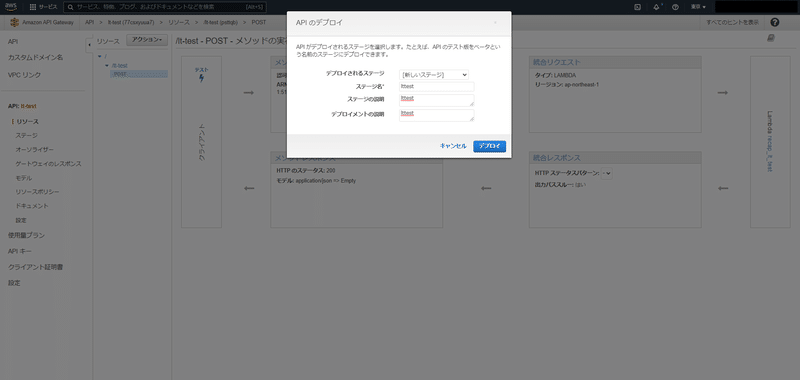Open カスタムドメイン名 in the left navigation

point(35,58)
